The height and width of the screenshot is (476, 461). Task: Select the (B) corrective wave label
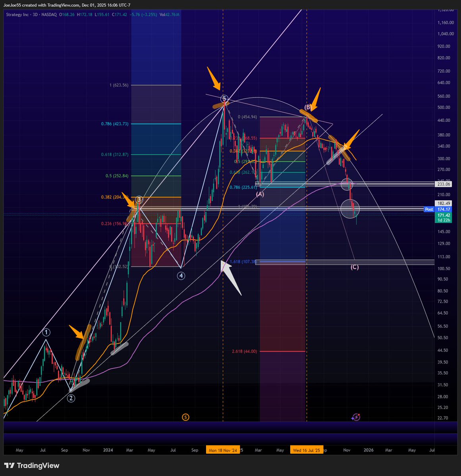tap(308, 107)
